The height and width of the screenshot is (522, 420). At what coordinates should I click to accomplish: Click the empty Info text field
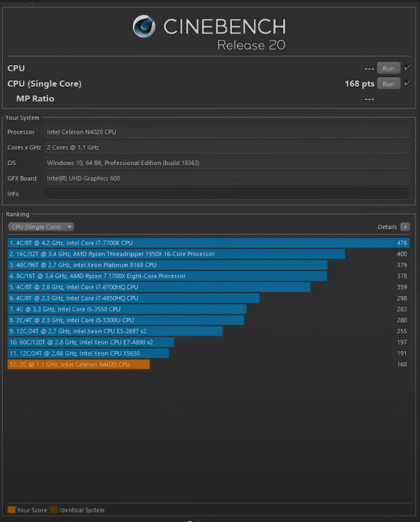227,194
